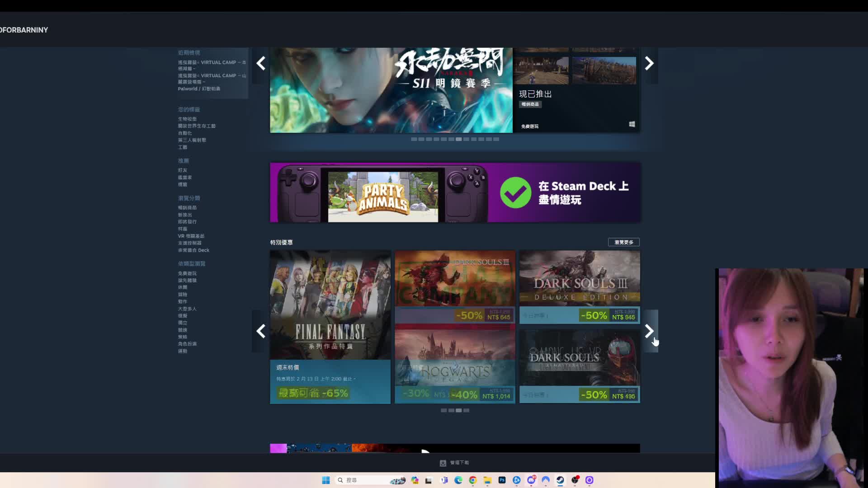Viewport: 868px width, 488px height.
Task: Select the first featured carousel dot
Action: pos(414,139)
